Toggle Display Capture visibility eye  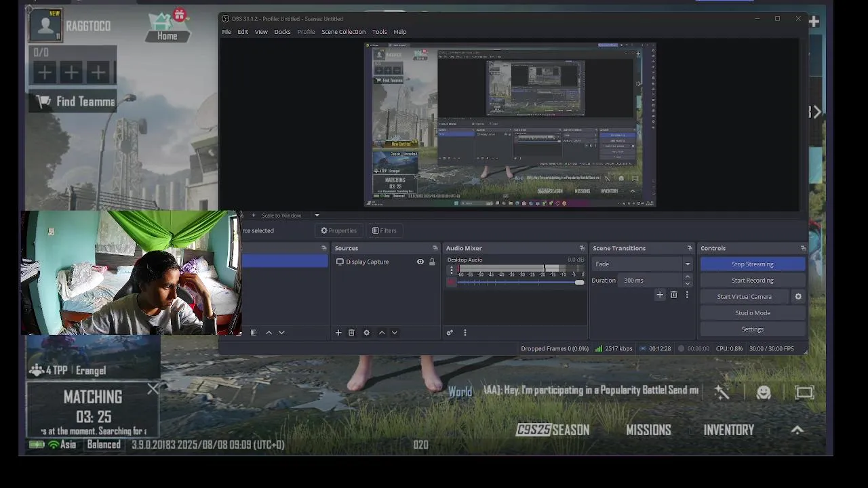click(x=420, y=262)
